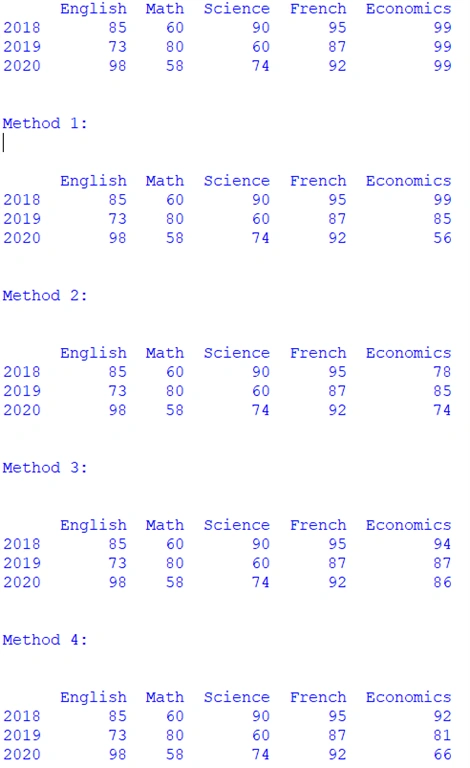Click Economics value 81 under Method 4
Viewport: 470px width, 768px height.
(x=442, y=735)
